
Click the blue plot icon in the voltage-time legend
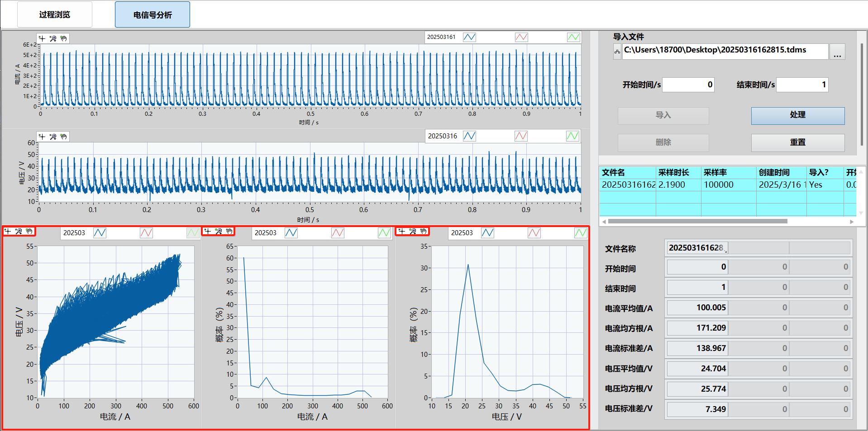coord(469,136)
